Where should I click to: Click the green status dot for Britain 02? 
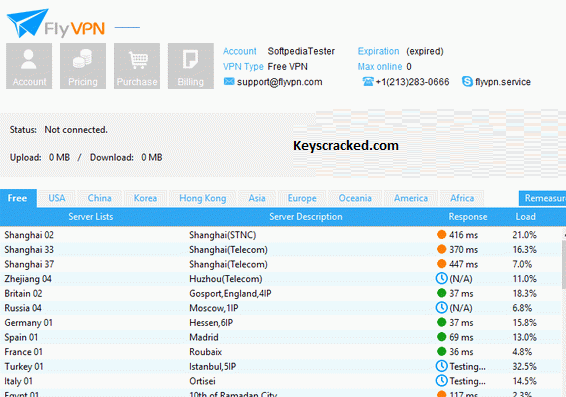441,293
